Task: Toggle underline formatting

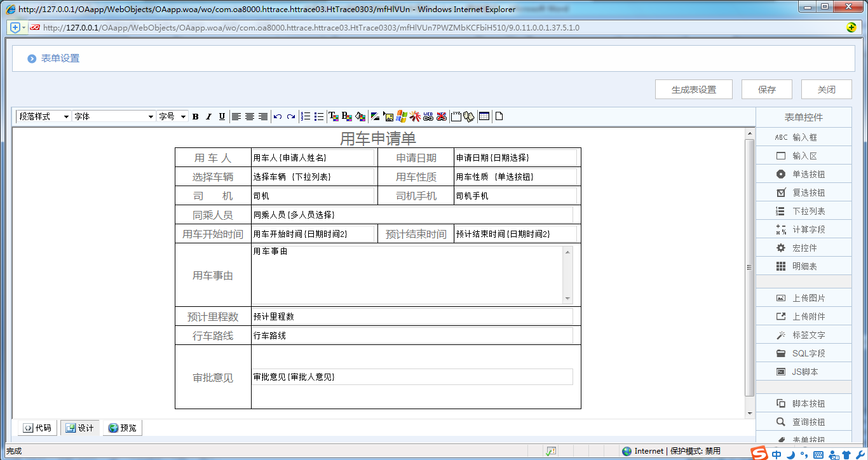Action: point(222,116)
